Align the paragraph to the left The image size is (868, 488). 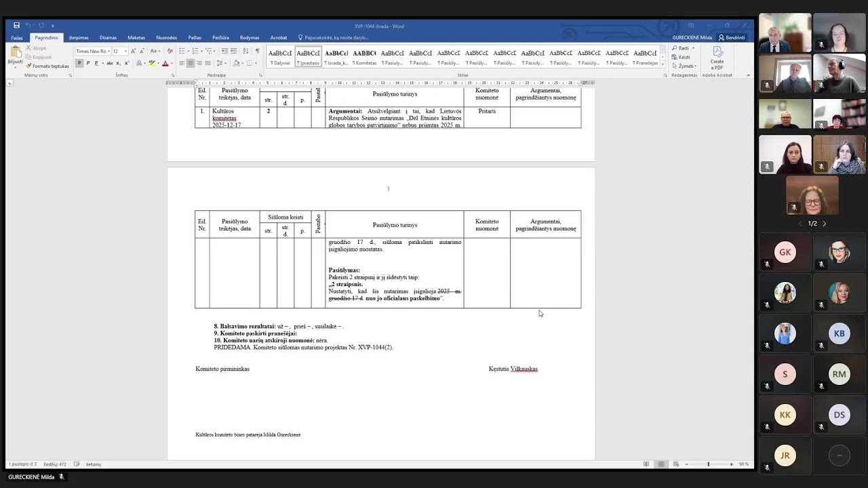[182, 63]
